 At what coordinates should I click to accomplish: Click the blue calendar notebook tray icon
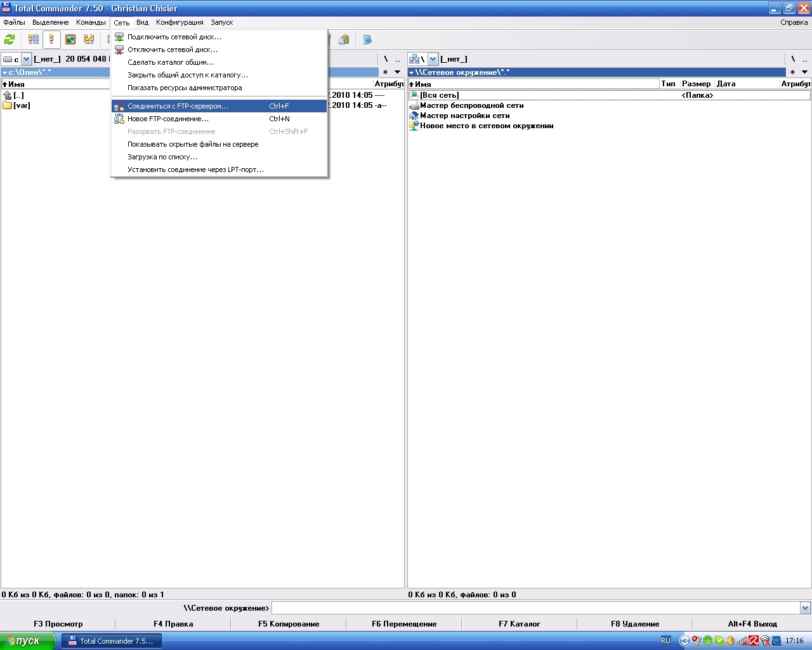[776, 640]
